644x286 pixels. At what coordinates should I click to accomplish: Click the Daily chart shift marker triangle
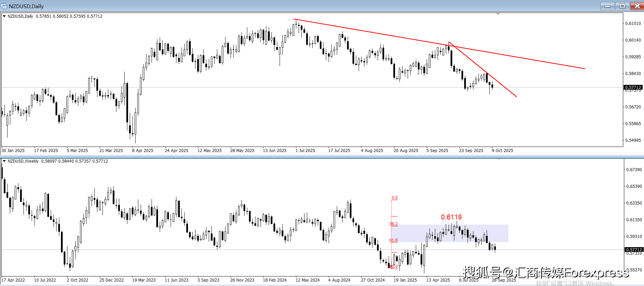(498, 14)
